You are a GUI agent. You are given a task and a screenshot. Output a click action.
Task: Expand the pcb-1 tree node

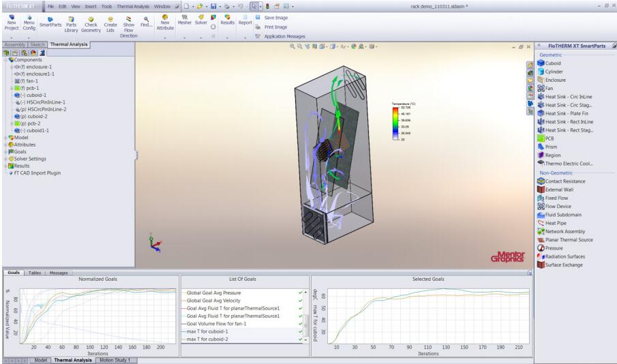[12, 88]
